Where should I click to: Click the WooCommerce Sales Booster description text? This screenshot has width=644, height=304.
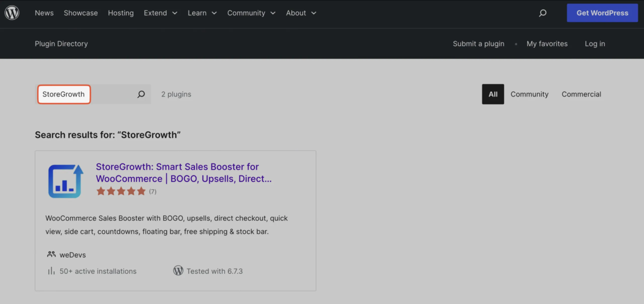166,225
